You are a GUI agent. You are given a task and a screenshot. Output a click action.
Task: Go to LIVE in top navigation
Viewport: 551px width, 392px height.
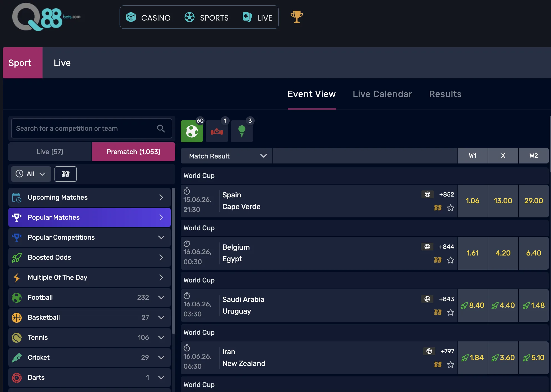click(257, 18)
